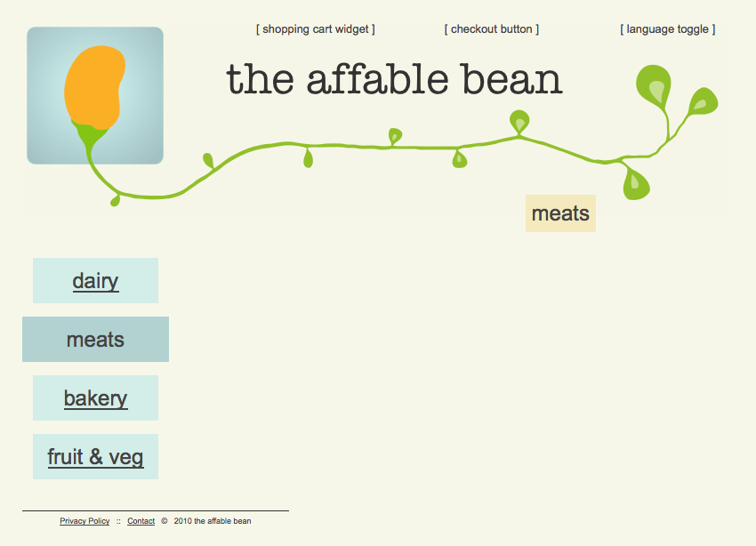Follow the Contact link in the footer
This screenshot has height=546, width=756.
tap(141, 521)
